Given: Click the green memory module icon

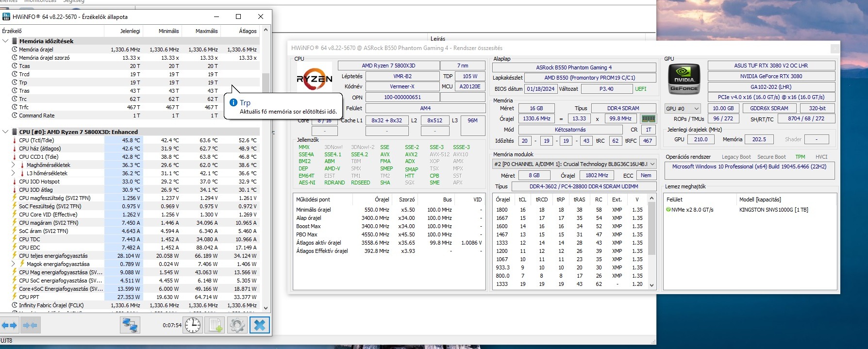Looking at the screenshot, I should (x=648, y=118).
